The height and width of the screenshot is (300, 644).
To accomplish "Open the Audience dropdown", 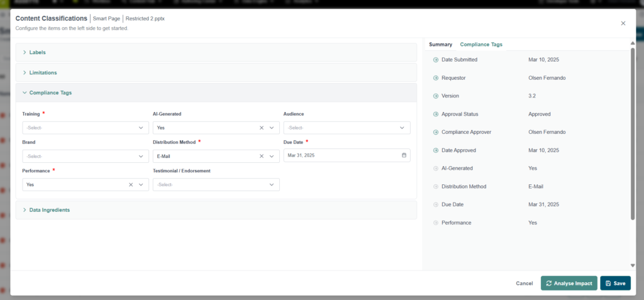I will (x=347, y=128).
